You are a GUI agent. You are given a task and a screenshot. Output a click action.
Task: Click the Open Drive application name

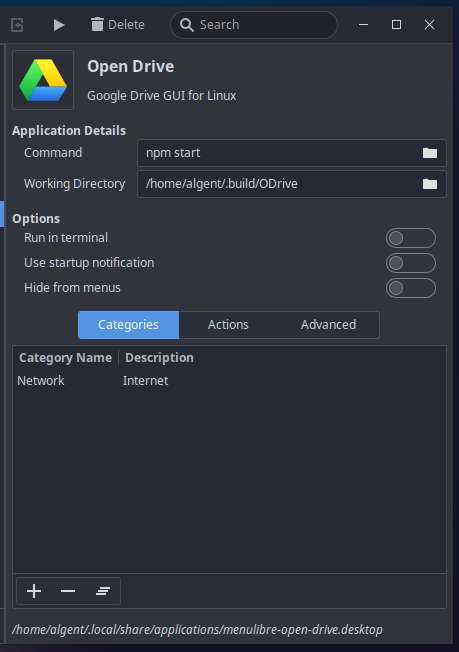[x=131, y=67]
